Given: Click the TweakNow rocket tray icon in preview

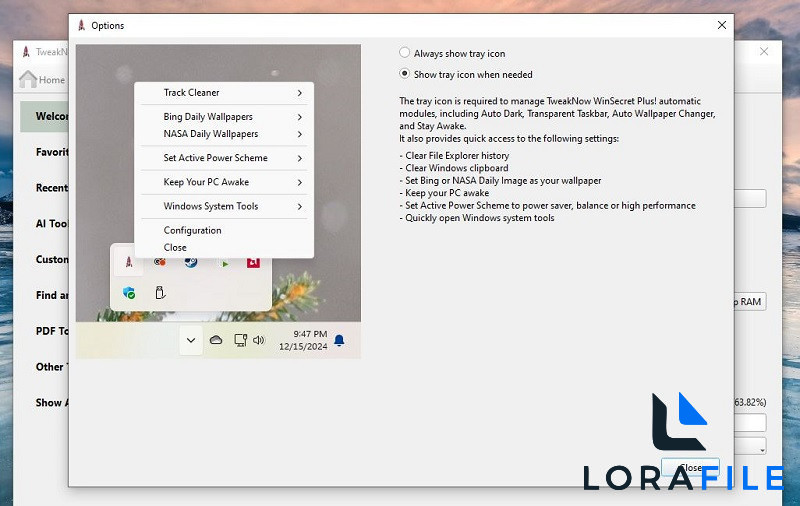Looking at the screenshot, I should pos(129,262).
